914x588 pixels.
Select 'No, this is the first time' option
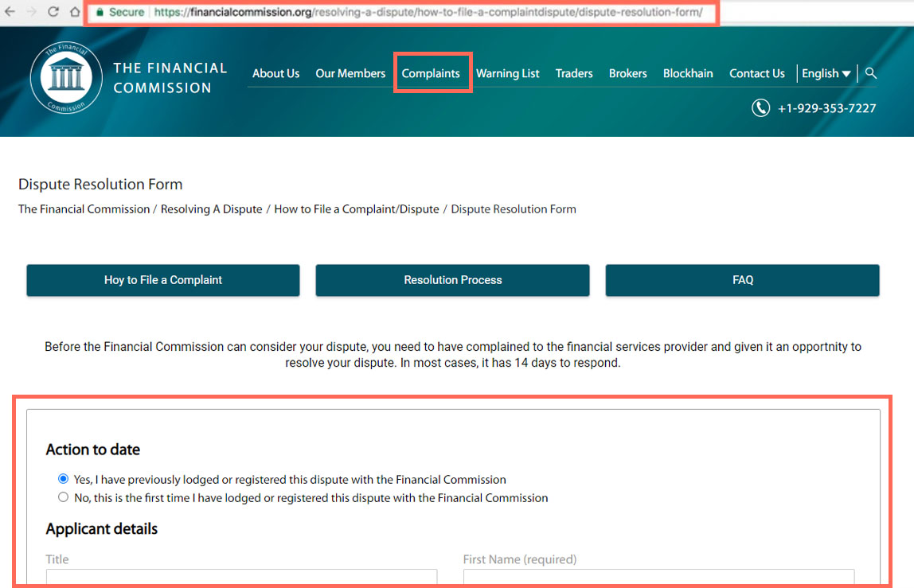coord(64,497)
